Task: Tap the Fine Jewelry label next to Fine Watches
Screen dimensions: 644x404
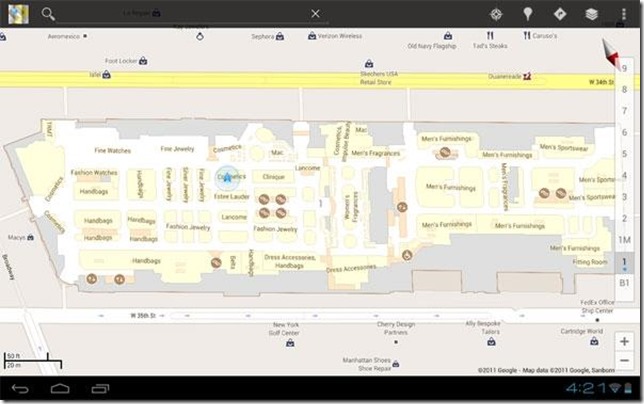Action: tap(177, 149)
